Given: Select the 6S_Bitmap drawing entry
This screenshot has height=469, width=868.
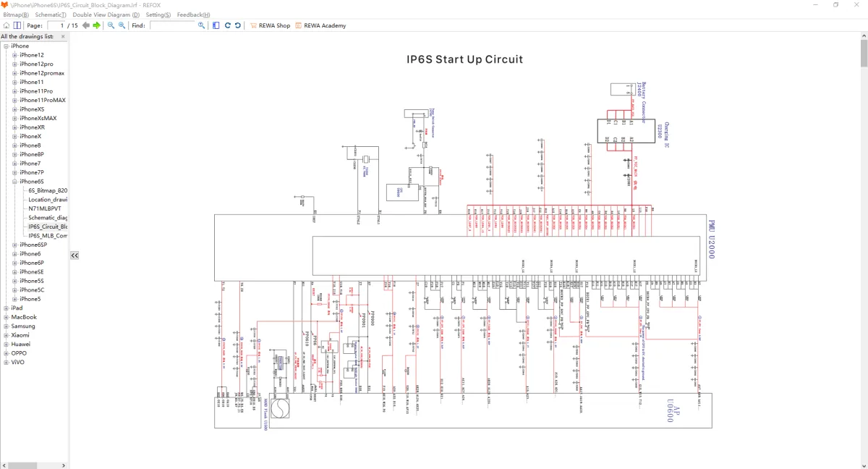Looking at the screenshot, I should click(48, 190).
